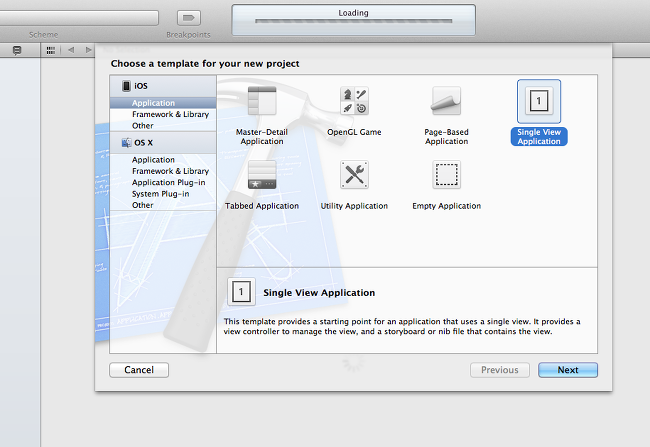
Task: Open the log navigator speech-bubble icon
Action: (17, 51)
